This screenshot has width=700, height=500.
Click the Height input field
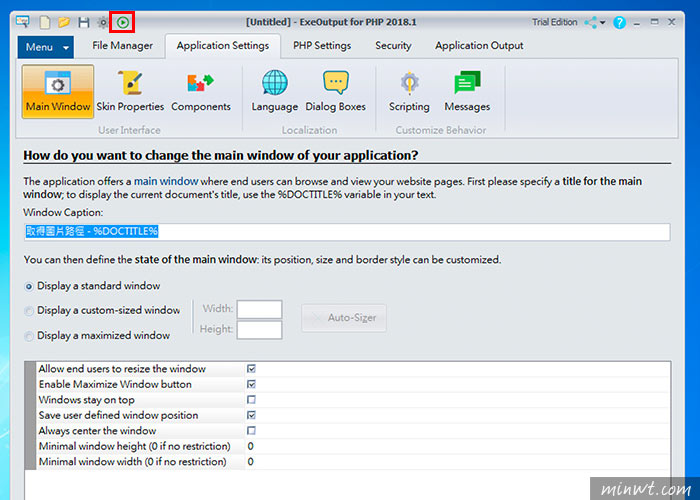tap(259, 330)
